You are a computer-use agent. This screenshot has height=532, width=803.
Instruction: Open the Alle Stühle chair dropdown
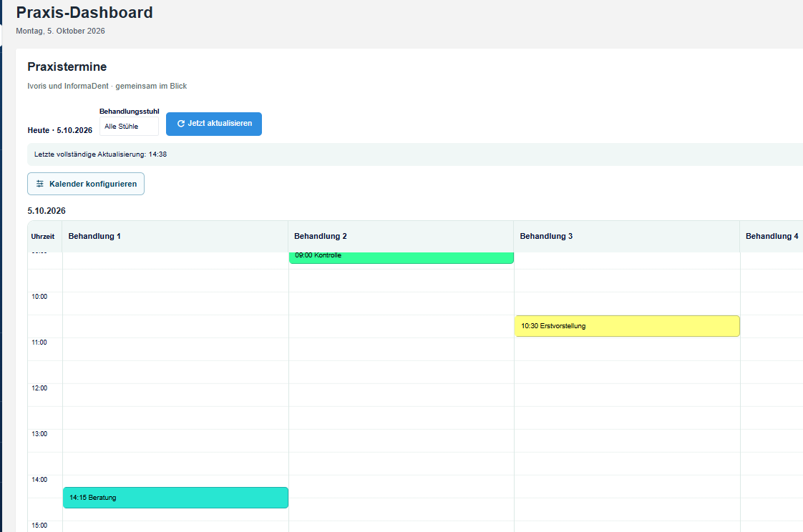pyautogui.click(x=129, y=127)
